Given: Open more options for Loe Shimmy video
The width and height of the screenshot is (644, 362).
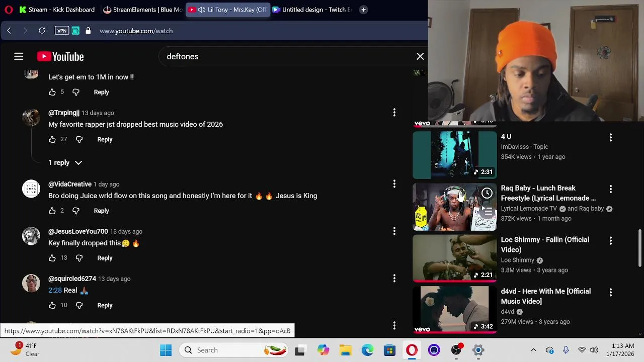Looking at the screenshot, I should (611, 241).
